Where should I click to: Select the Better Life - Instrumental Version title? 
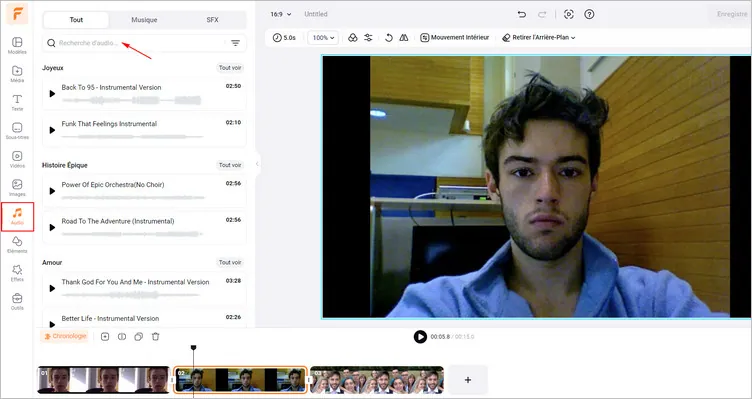pos(110,318)
